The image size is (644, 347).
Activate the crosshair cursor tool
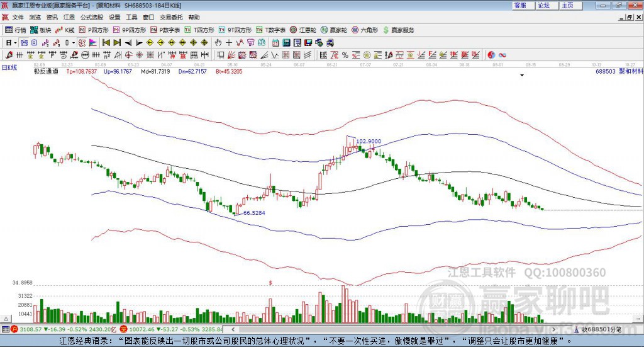(229, 43)
